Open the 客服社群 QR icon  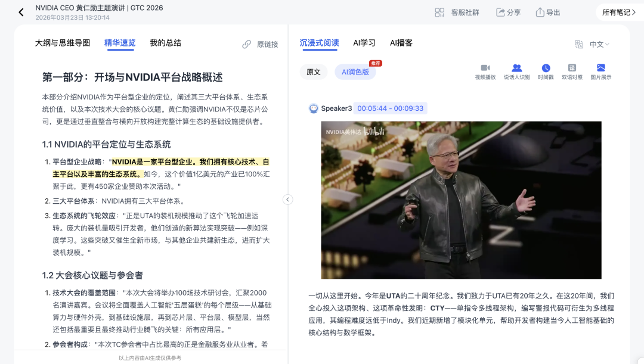(439, 13)
